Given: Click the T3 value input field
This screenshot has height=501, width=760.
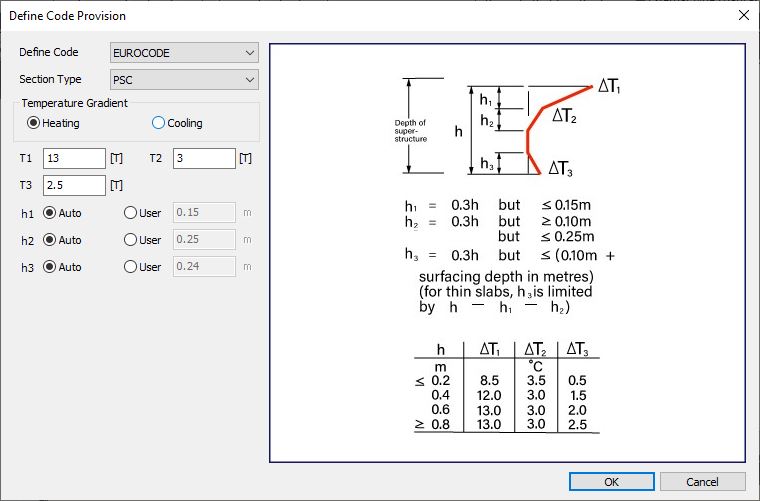Looking at the screenshot, I should click(x=74, y=185).
